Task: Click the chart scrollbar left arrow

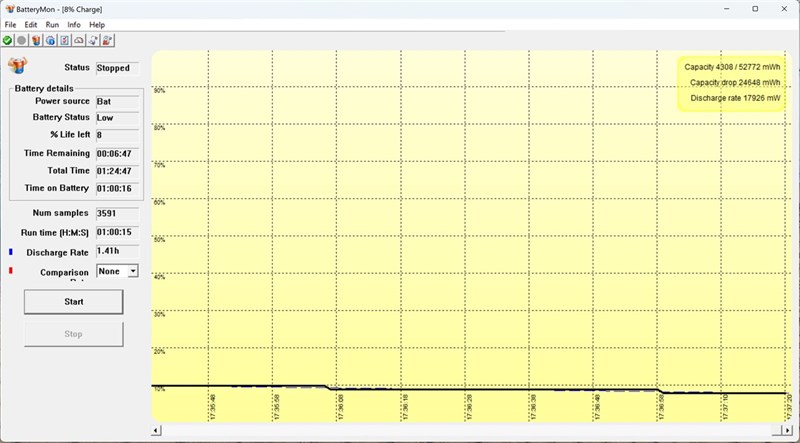Action: [157, 430]
